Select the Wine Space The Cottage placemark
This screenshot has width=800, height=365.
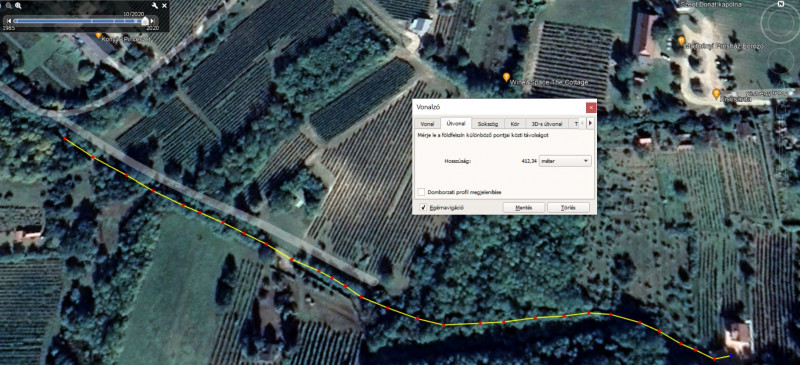coord(506,77)
